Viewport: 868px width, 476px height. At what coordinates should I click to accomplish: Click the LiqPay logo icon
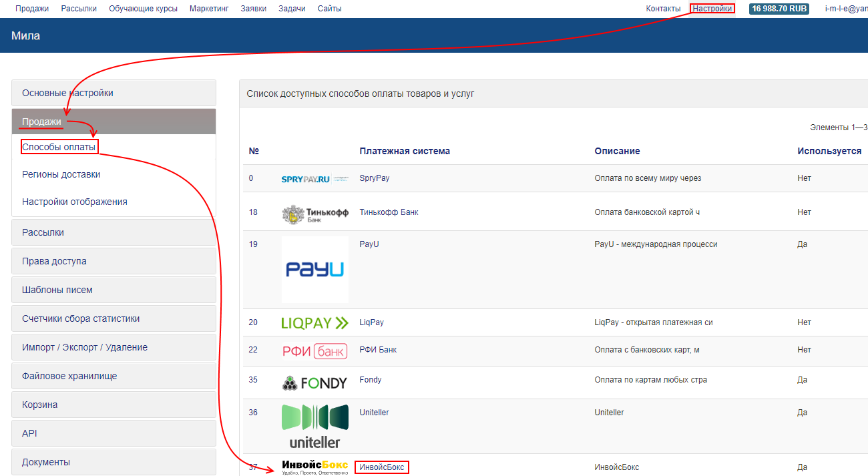click(x=314, y=323)
